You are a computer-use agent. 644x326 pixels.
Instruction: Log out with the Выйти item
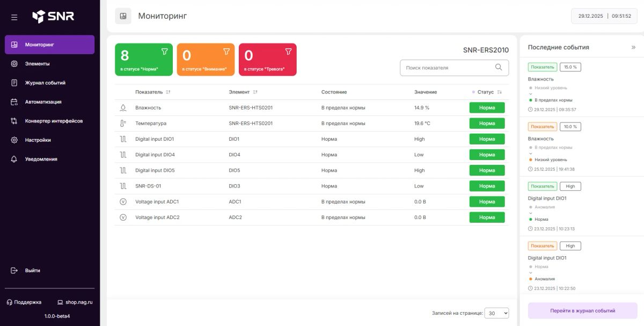[49, 270]
